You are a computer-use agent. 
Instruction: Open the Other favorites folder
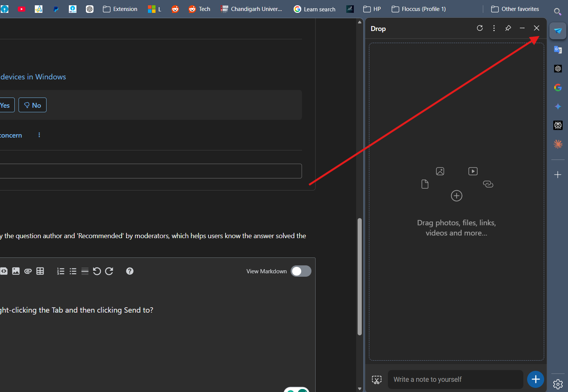(x=515, y=9)
